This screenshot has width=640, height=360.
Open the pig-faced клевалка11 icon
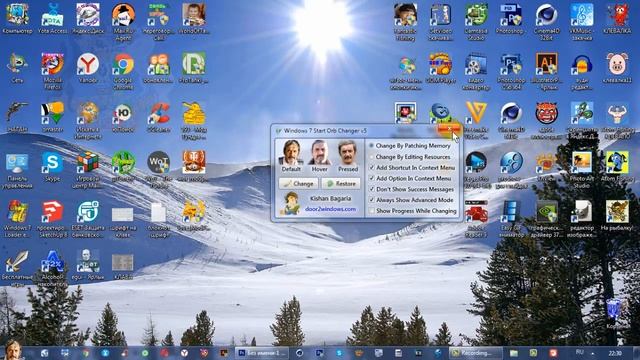(x=617, y=68)
